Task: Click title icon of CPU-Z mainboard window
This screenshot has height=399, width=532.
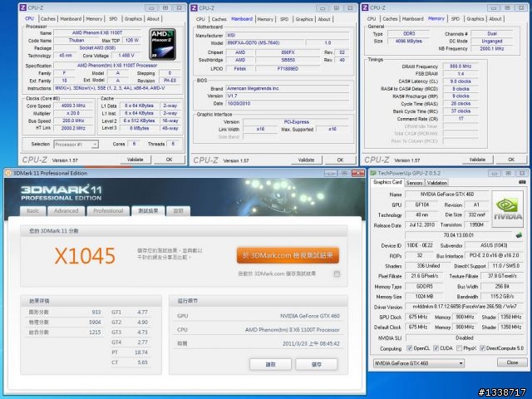Action: (194, 7)
